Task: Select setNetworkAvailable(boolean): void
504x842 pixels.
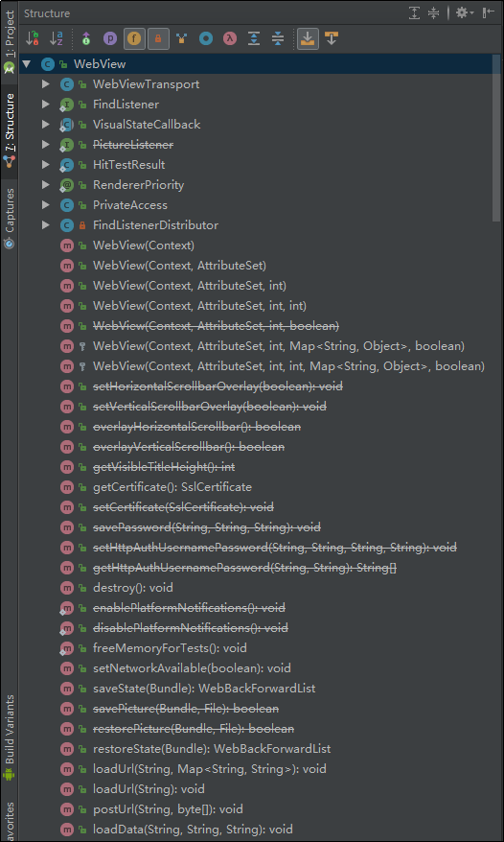Action: coord(192,668)
